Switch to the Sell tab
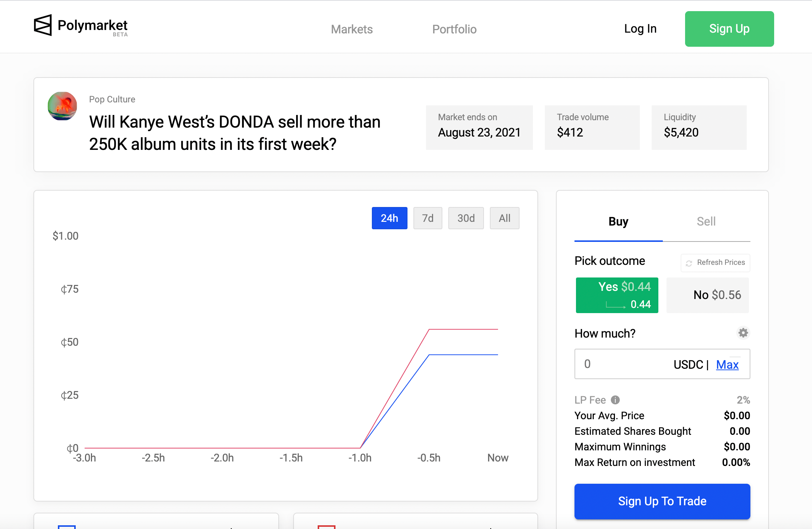Screen dimensions: 812x529 [x=705, y=221]
